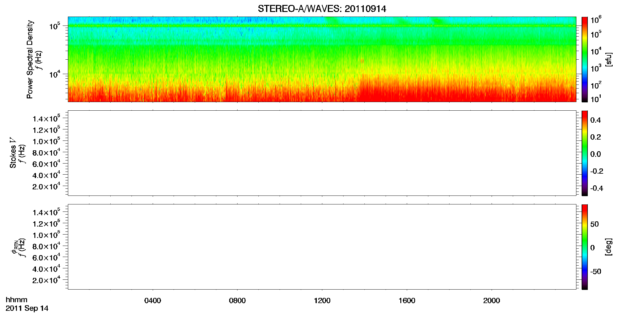Viewport: 644px width, 332px height.
Task: Click the 0.4 label on Stokes colorbar
Action: pos(595,120)
